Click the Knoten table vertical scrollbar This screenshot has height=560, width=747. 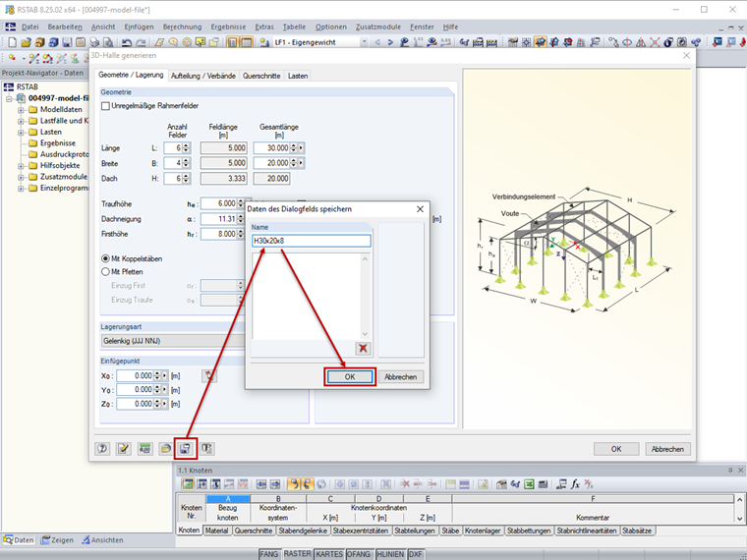[739, 509]
